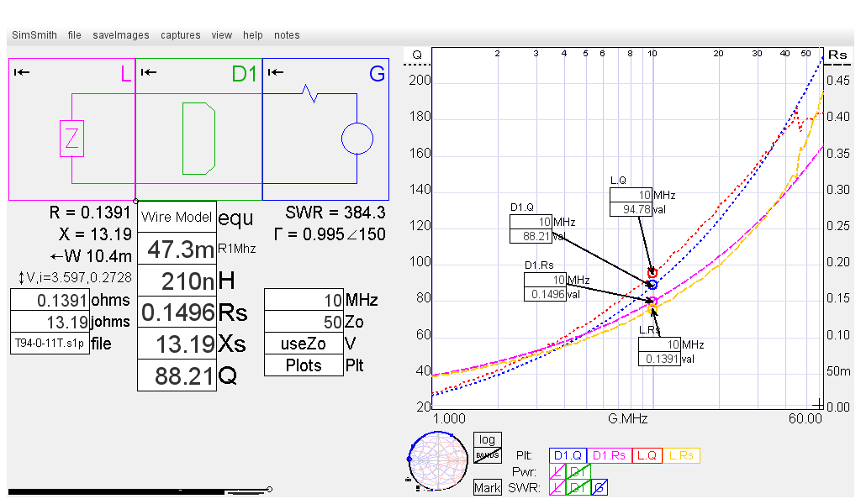Click the Q axis label
861x504 pixels.
[417, 55]
